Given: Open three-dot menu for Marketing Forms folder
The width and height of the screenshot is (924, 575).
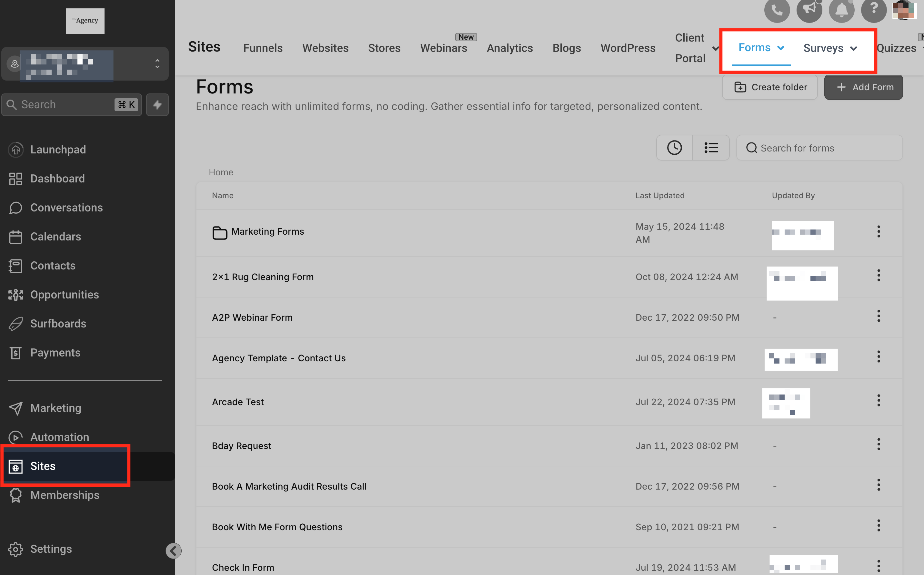Looking at the screenshot, I should pos(878,231).
